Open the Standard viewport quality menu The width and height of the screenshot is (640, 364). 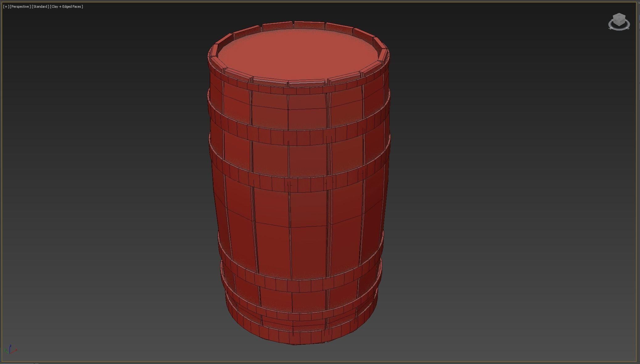click(40, 6)
